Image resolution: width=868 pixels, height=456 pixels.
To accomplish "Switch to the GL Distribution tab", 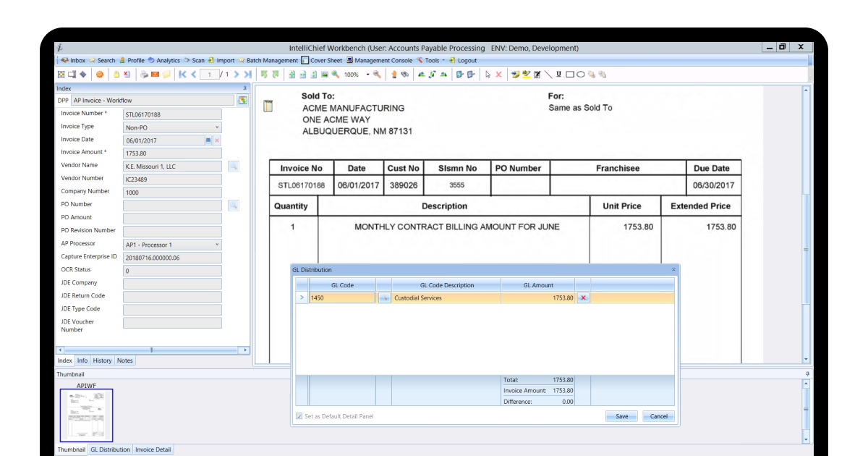I will pos(110,449).
